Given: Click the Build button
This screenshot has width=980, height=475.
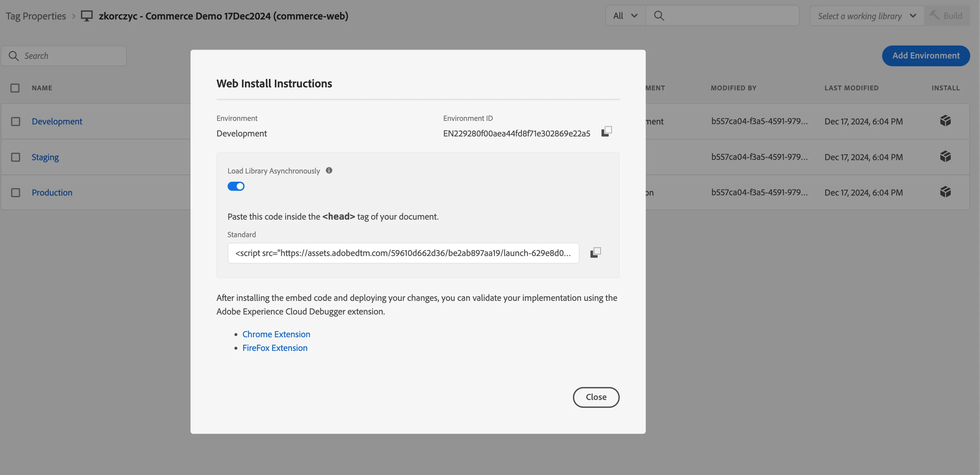Looking at the screenshot, I should tap(947, 16).
